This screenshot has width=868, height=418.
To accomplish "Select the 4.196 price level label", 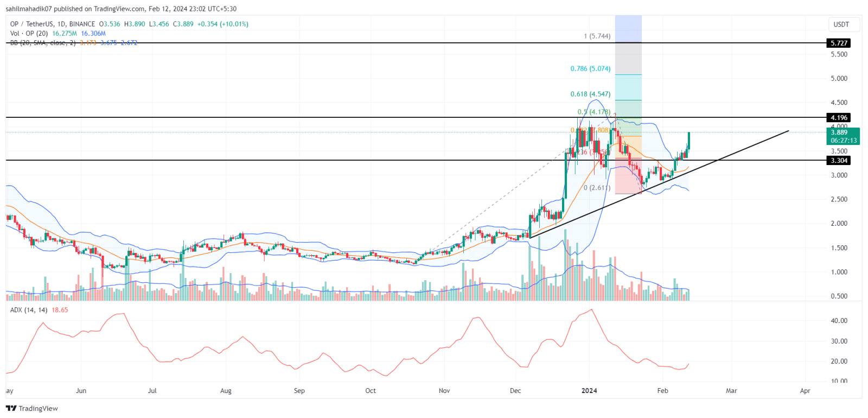I will point(839,118).
